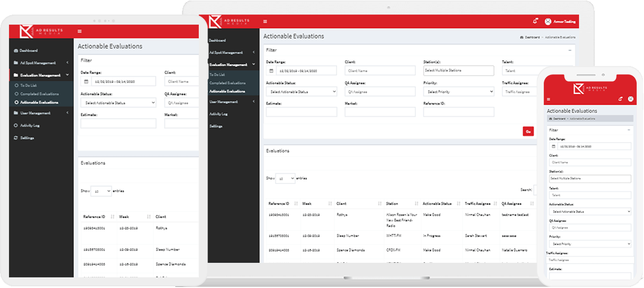Expand User Management on the laptop sidebar
The height and width of the screenshot is (288, 644).
click(x=254, y=101)
